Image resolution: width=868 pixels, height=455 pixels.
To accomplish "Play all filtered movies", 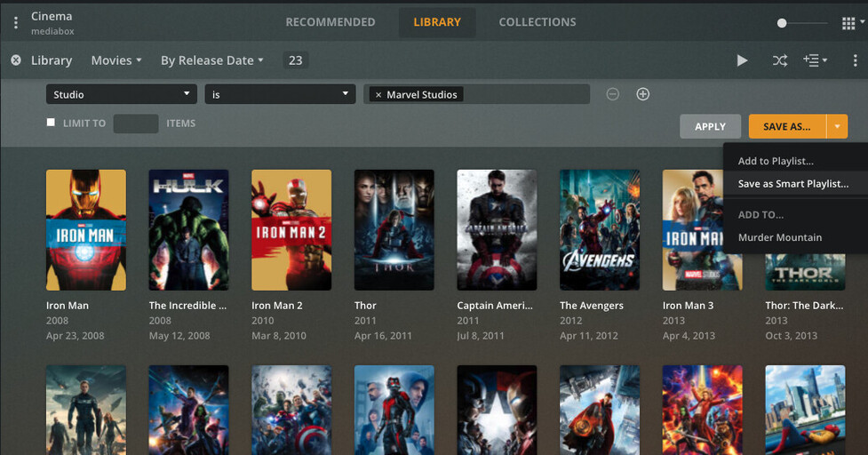I will (743, 60).
